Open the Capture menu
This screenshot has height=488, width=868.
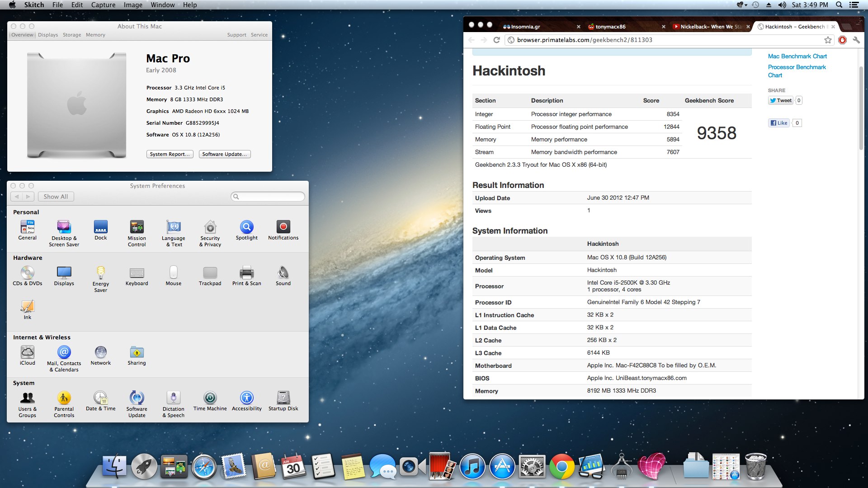coord(103,5)
